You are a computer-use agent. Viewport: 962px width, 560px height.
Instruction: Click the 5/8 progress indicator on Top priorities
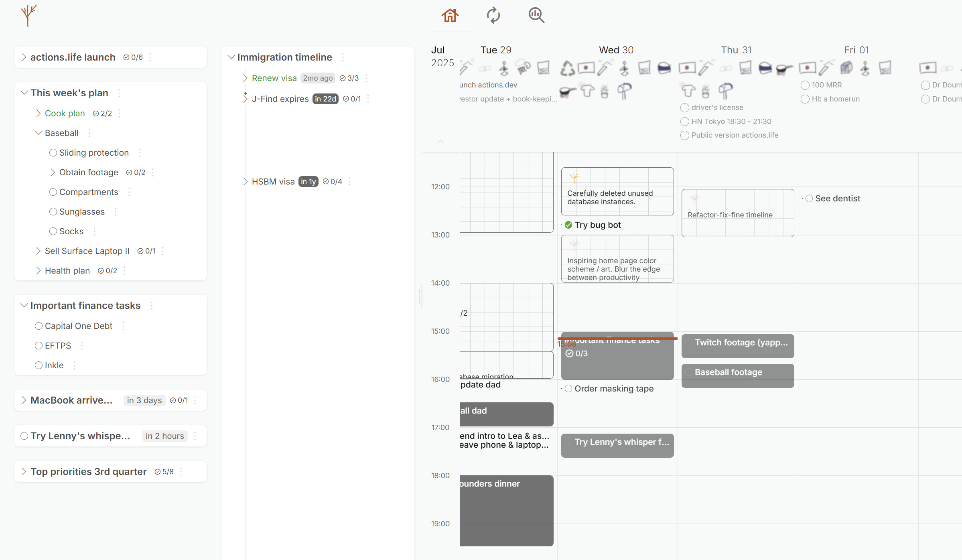click(164, 472)
